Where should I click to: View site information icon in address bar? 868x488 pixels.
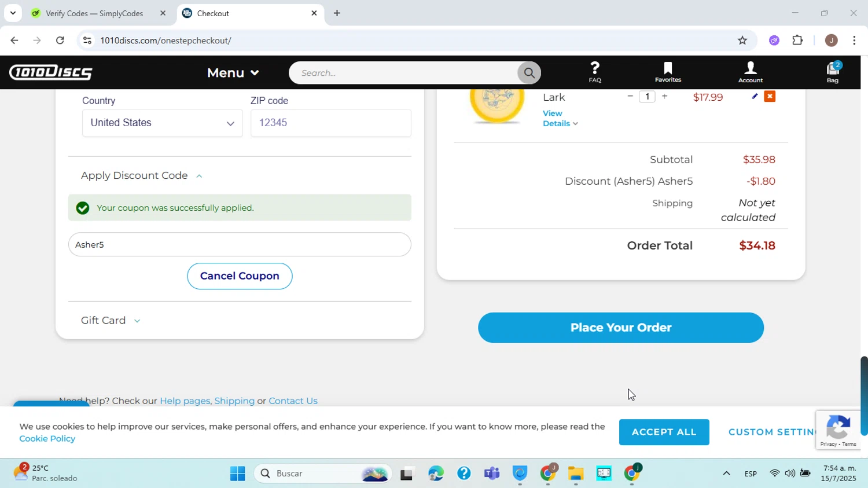click(87, 40)
